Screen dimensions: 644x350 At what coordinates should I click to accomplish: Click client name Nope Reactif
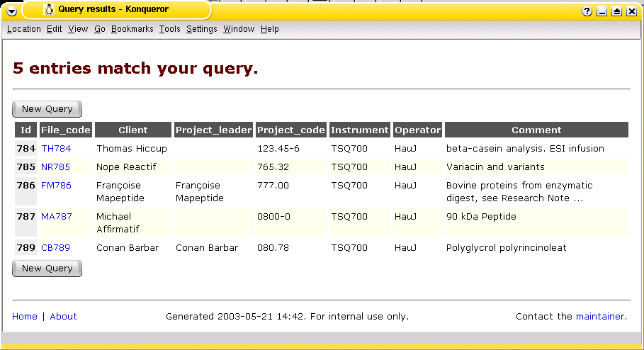coord(127,166)
